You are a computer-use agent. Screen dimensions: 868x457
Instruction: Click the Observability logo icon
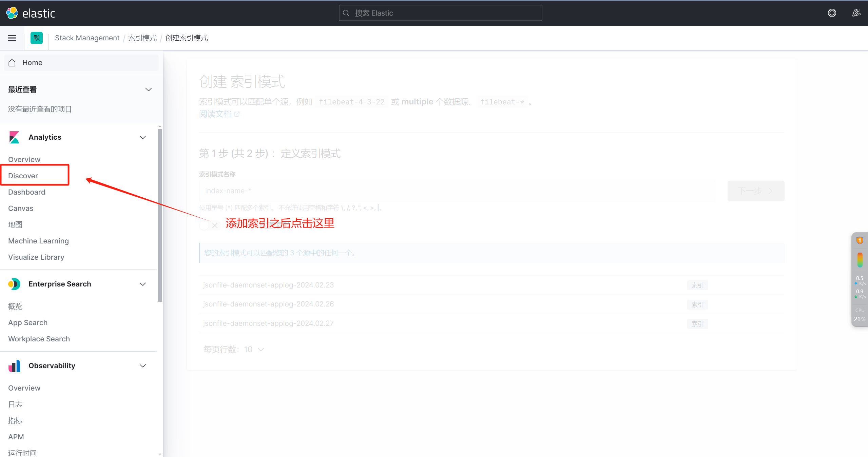[14, 366]
